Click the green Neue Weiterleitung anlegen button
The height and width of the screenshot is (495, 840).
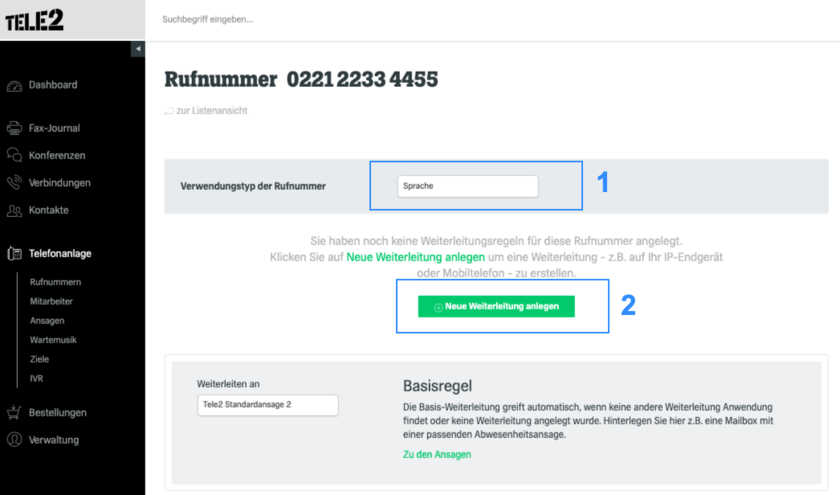(496, 306)
